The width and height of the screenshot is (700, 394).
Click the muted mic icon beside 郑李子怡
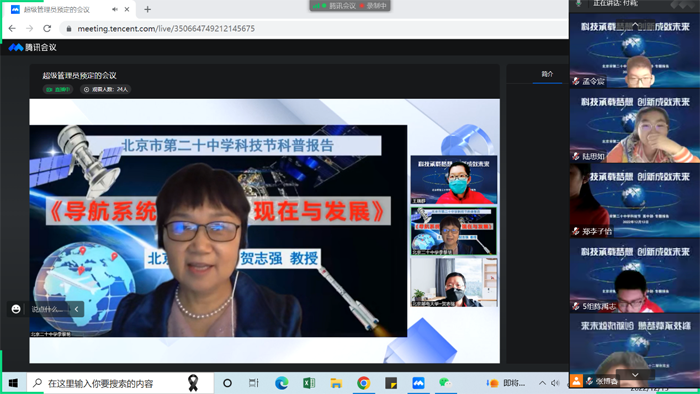[576, 231]
